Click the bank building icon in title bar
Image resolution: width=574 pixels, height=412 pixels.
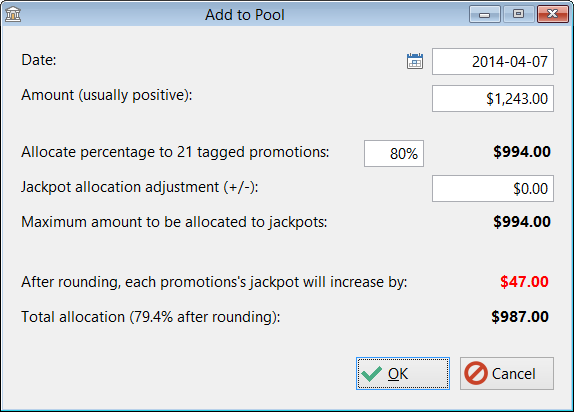(x=13, y=14)
